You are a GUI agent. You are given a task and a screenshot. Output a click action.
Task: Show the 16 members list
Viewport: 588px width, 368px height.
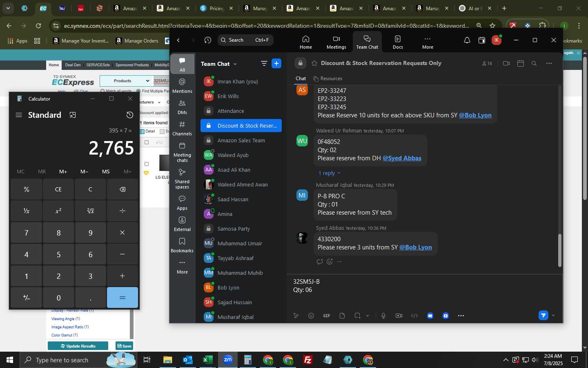tap(487, 63)
